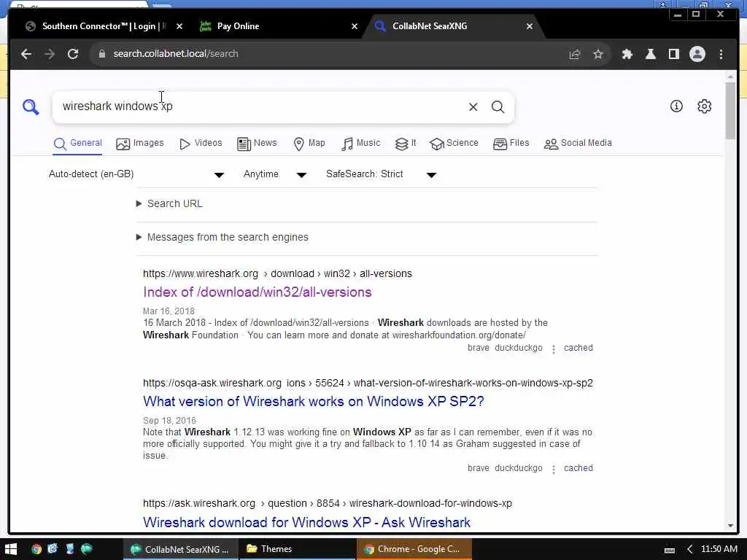Screen dimensions: 747x560
Task: Open cached link for Index of download result
Action: [578, 348]
